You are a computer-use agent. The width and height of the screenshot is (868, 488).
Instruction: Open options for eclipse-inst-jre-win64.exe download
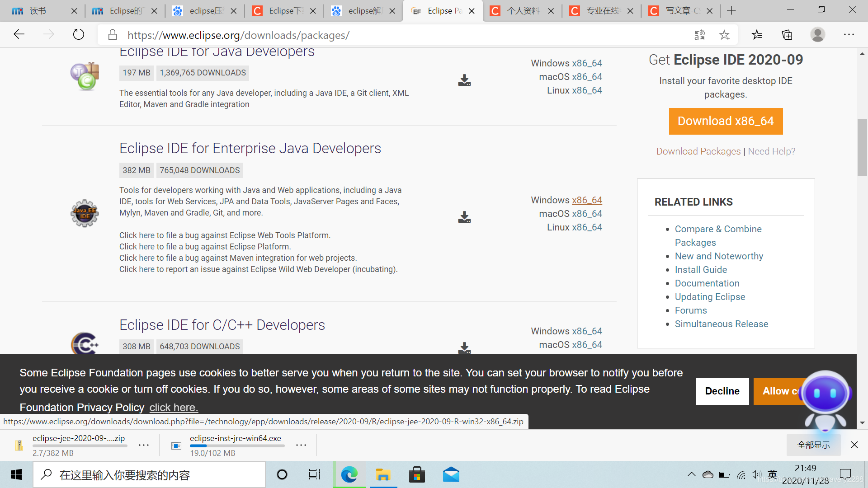coord(301,445)
